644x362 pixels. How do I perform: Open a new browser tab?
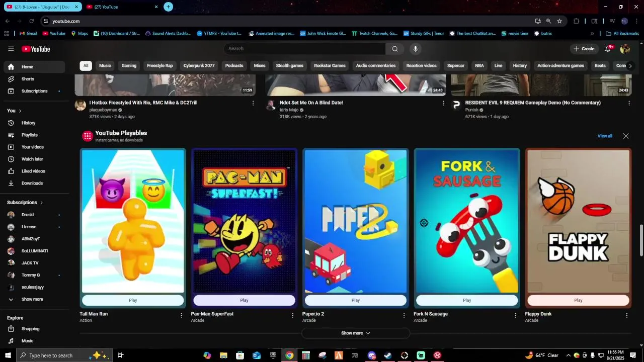(168, 7)
